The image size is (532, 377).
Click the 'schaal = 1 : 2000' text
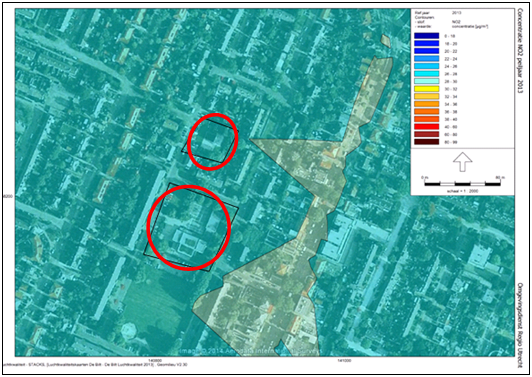[x=462, y=191]
